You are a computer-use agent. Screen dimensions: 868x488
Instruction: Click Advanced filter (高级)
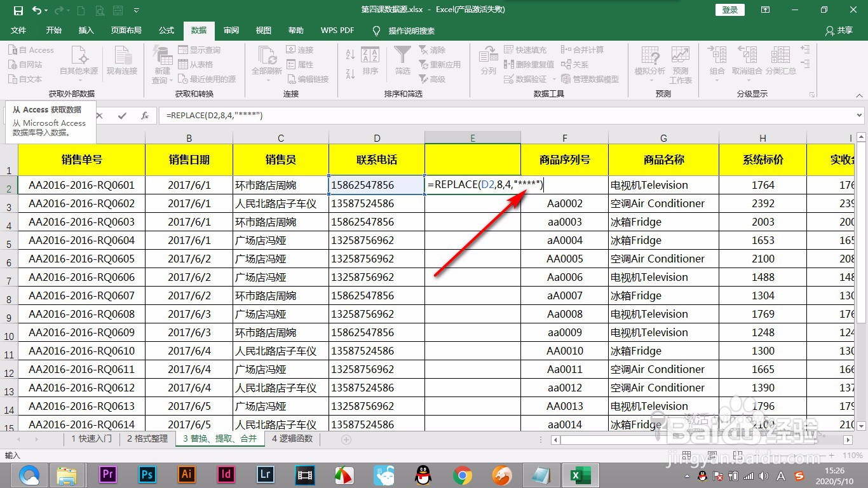(432, 79)
